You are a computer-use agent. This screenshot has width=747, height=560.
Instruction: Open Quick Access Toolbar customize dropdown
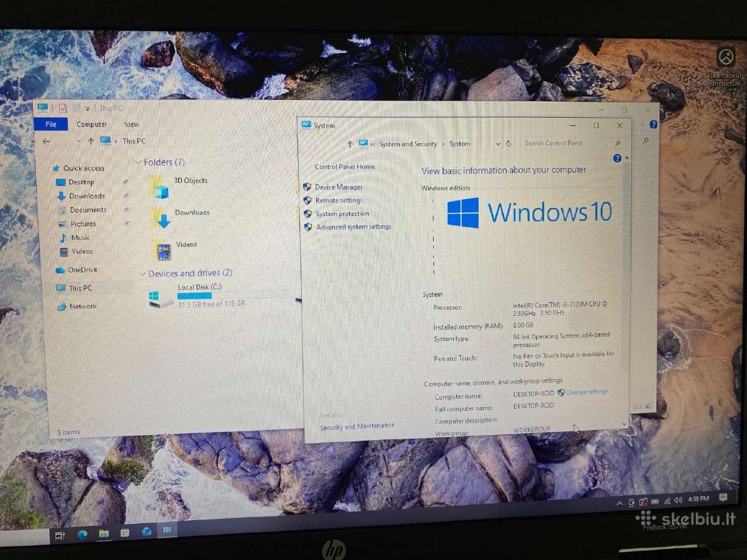88,109
